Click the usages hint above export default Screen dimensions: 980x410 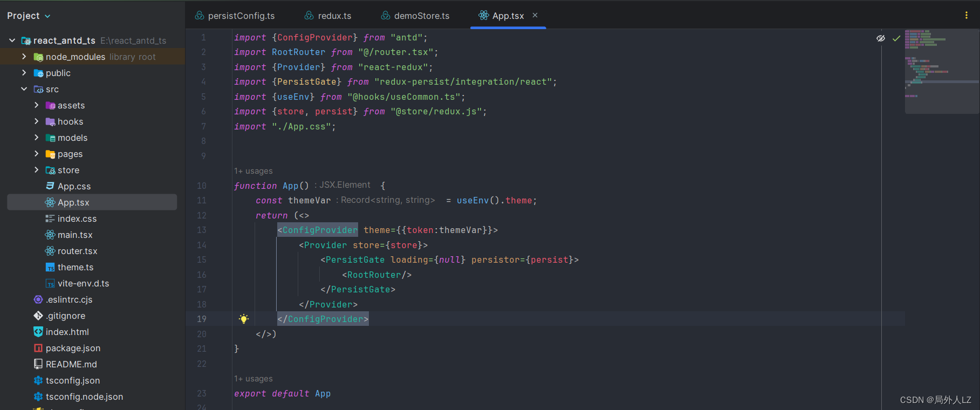pos(253,379)
